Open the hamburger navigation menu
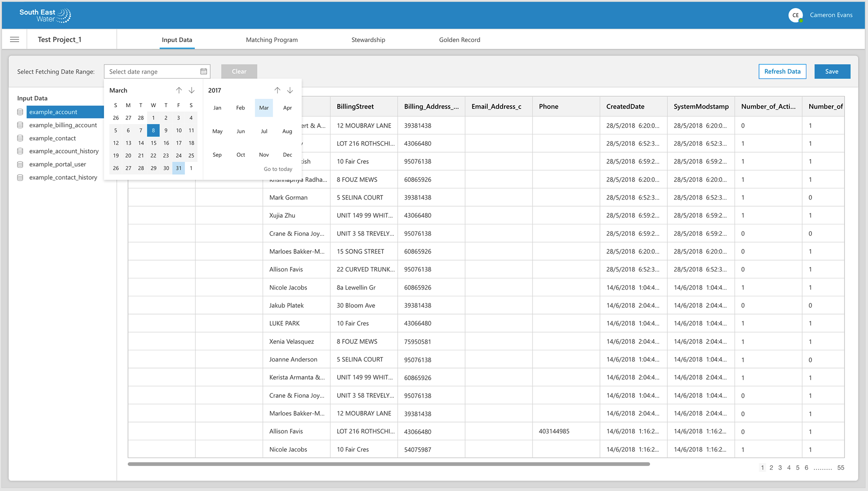 click(14, 39)
